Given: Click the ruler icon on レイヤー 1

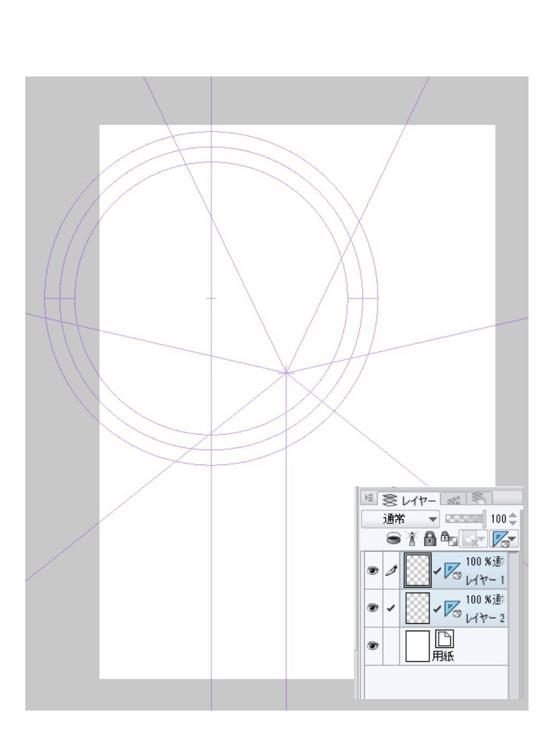Looking at the screenshot, I should click(x=451, y=570).
